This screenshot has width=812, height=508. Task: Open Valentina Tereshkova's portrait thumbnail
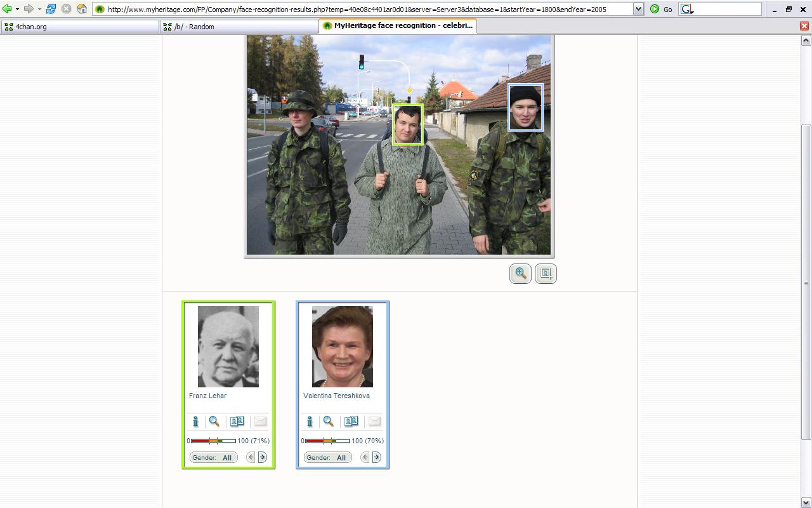(343, 347)
